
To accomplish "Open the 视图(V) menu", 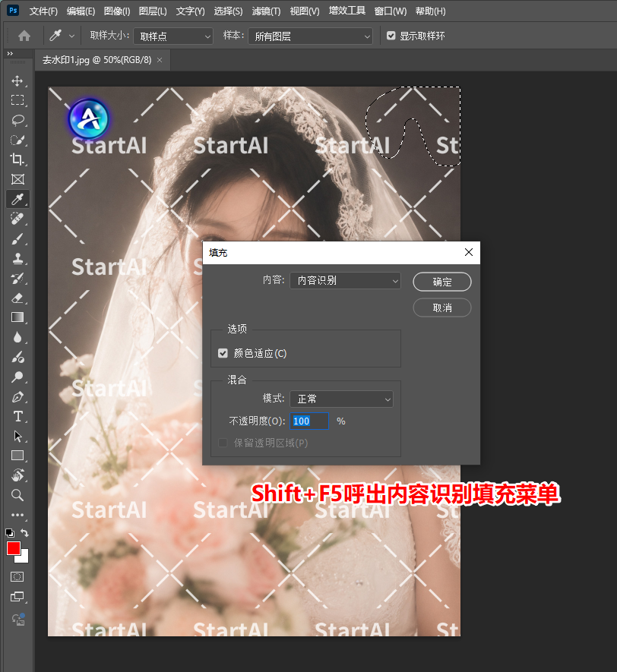I will tap(305, 11).
